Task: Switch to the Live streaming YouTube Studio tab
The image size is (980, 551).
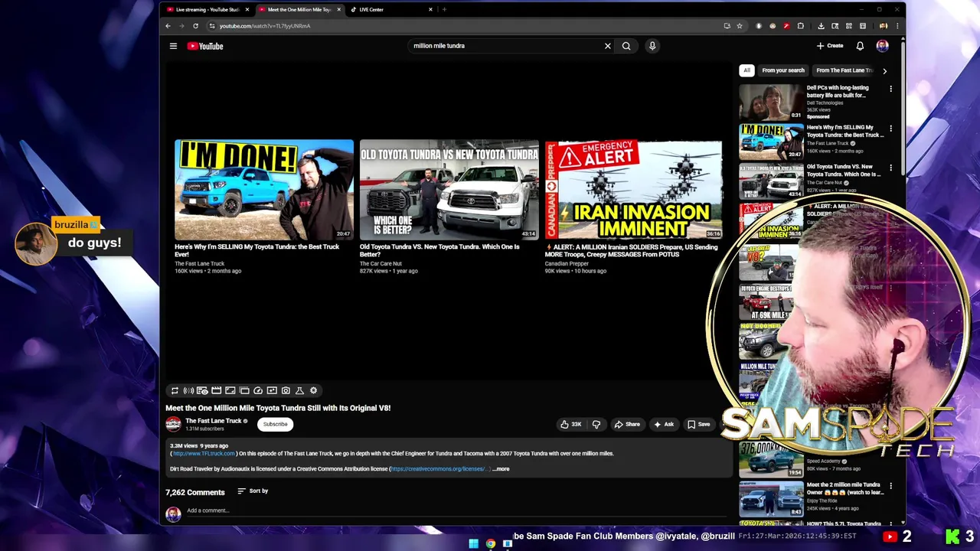Action: click(x=207, y=10)
